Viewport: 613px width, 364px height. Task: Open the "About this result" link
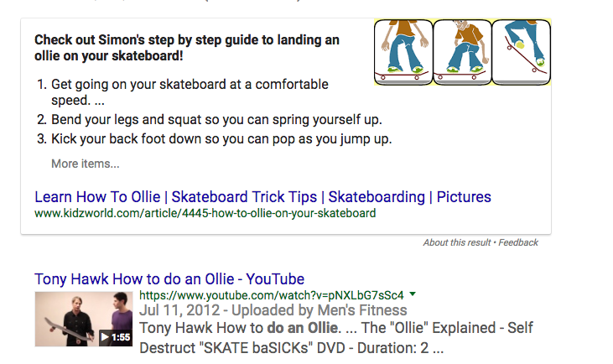[458, 242]
